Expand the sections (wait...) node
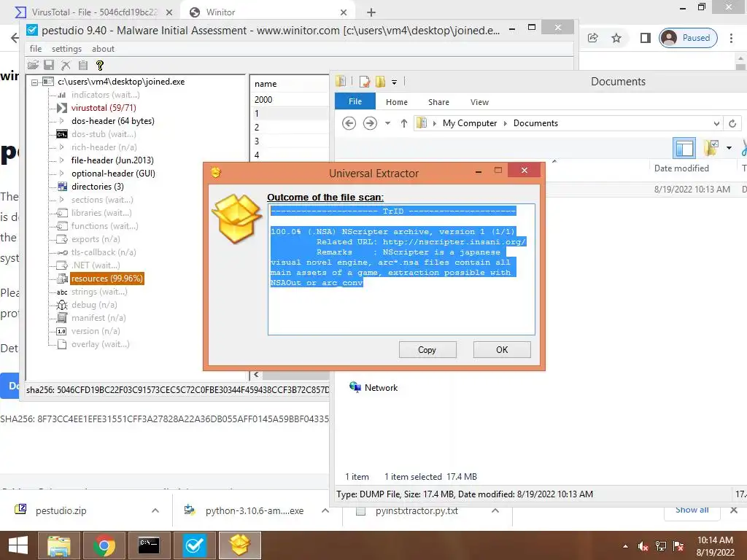 [x=61, y=200]
